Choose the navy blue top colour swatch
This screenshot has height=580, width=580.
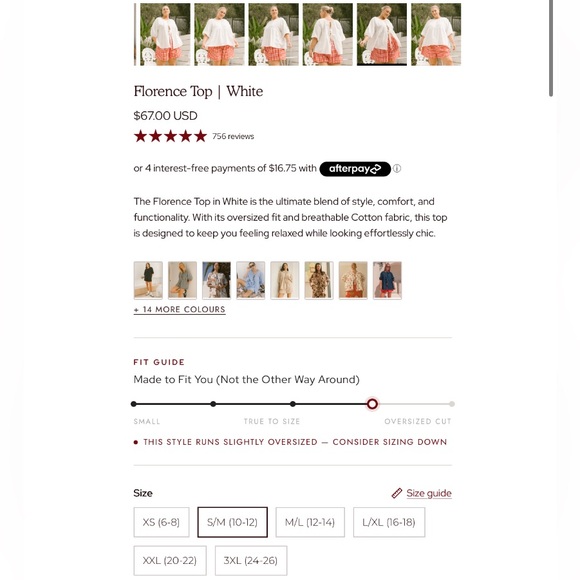click(x=387, y=280)
